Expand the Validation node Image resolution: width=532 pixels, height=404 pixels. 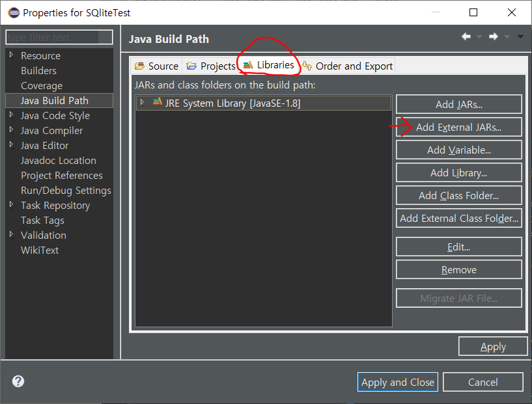point(11,234)
